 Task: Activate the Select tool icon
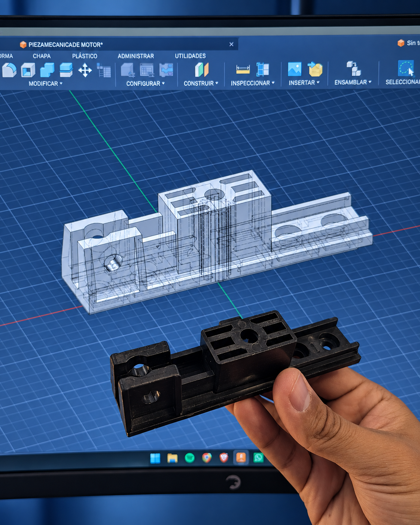406,68
